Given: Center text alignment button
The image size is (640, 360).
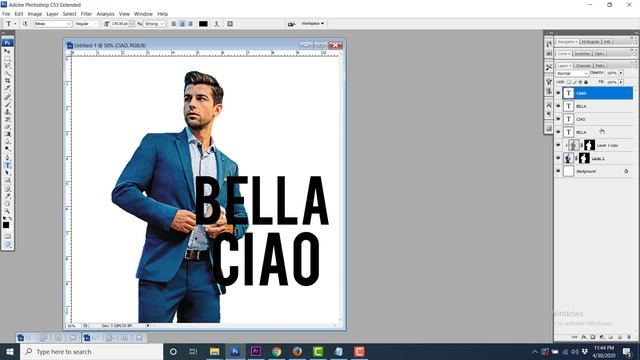Looking at the screenshot, I should [182, 24].
